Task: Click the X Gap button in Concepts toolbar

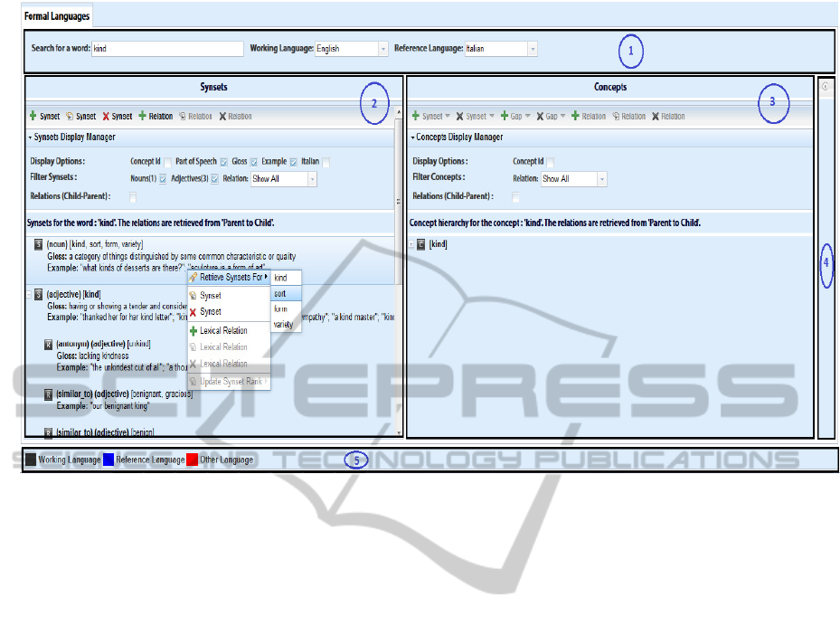Action: (x=540, y=117)
